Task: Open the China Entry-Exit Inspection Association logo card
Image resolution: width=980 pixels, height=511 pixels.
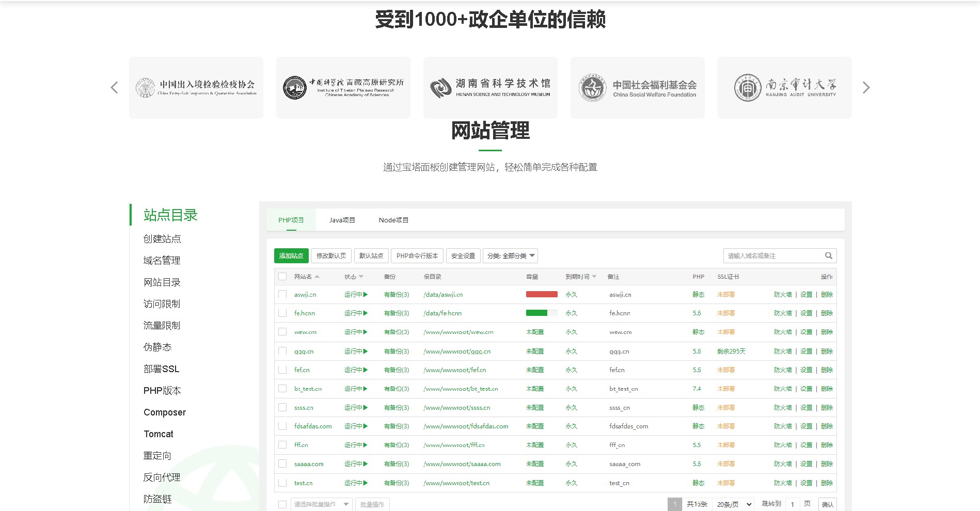Action: 196,88
